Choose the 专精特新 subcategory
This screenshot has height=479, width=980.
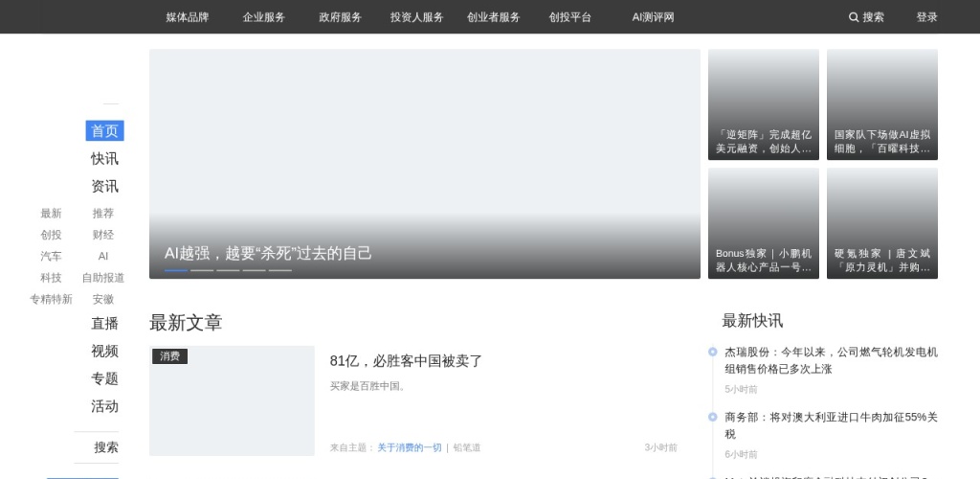pyautogui.click(x=52, y=300)
